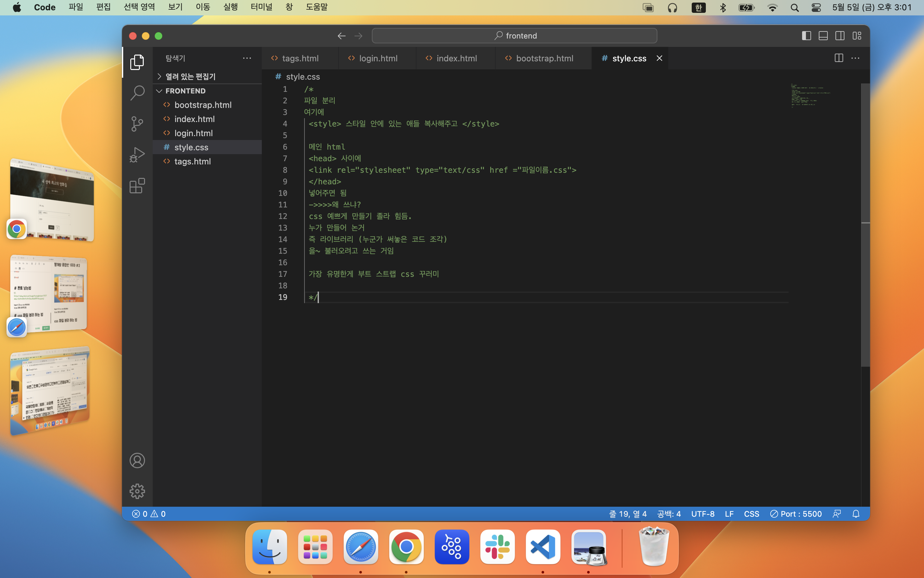Viewport: 924px width, 578px height.
Task: Open index.html in the file tree
Action: [x=208, y=119]
